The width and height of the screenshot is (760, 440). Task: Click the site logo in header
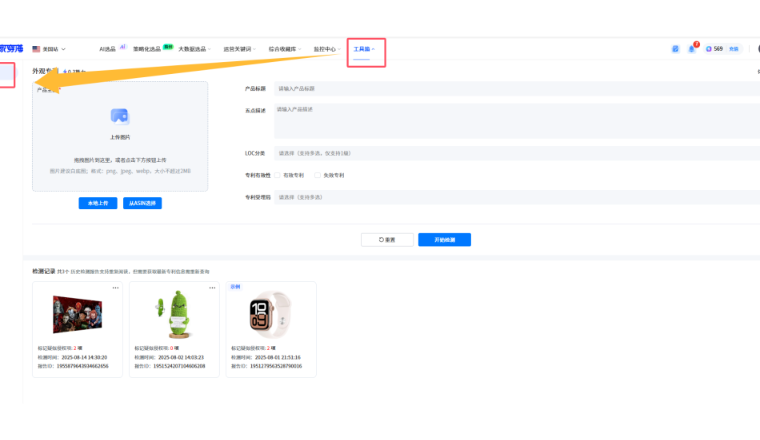point(12,48)
